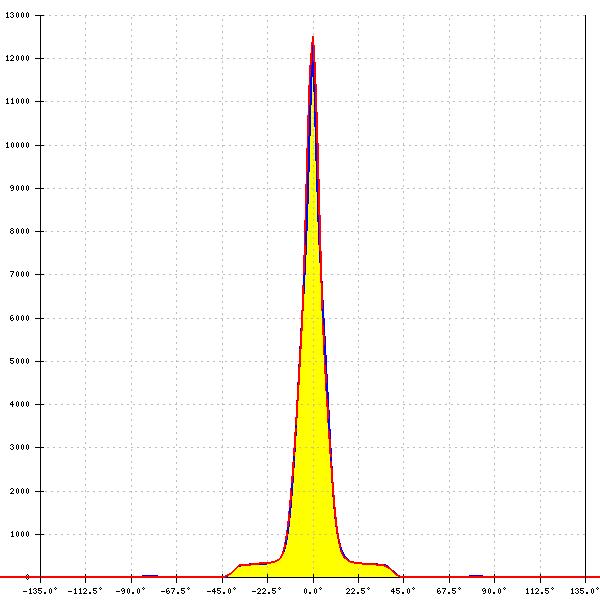Click the peak of the red curve
Screen dimensions: 600x600
pos(313,38)
